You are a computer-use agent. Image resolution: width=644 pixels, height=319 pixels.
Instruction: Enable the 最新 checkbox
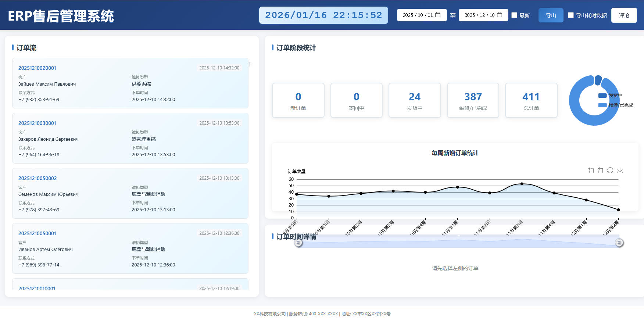pos(514,15)
